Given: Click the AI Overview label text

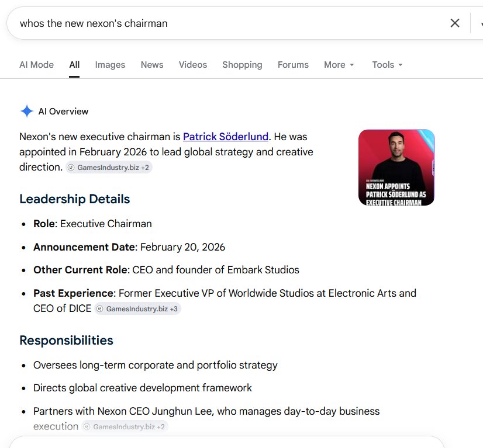Looking at the screenshot, I should click(63, 112).
